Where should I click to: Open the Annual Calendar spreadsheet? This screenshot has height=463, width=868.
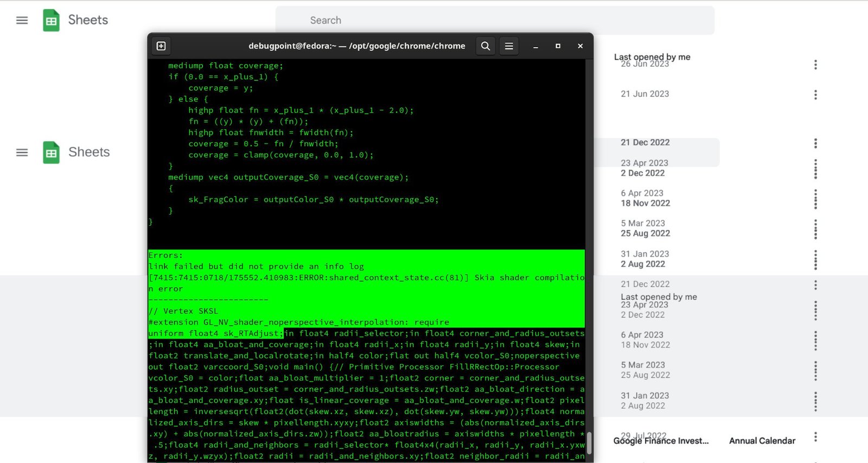762,441
